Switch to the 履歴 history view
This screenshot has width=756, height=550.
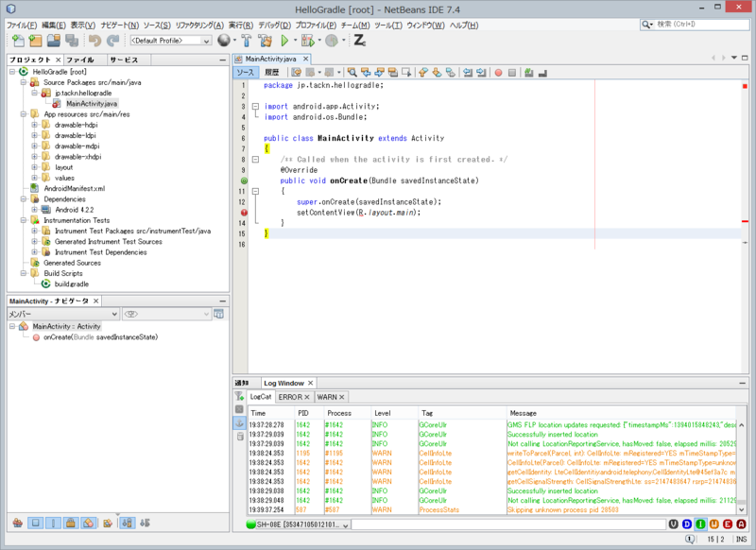(x=271, y=73)
